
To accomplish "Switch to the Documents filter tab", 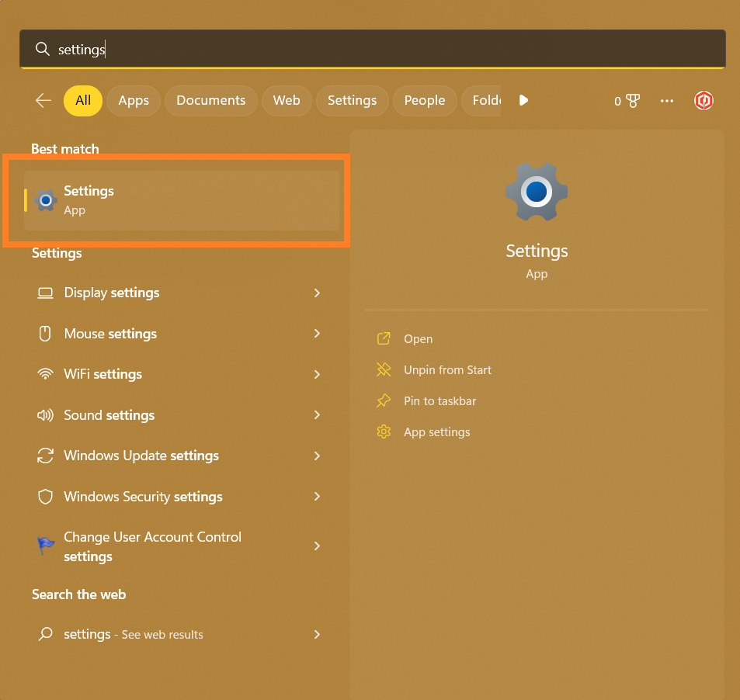I will tap(211, 100).
